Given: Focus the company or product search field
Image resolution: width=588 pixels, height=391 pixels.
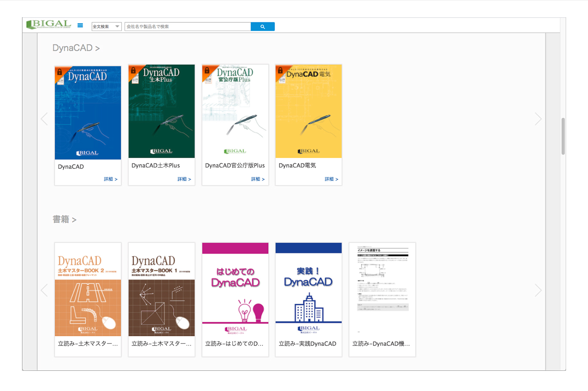Looking at the screenshot, I should [x=187, y=27].
